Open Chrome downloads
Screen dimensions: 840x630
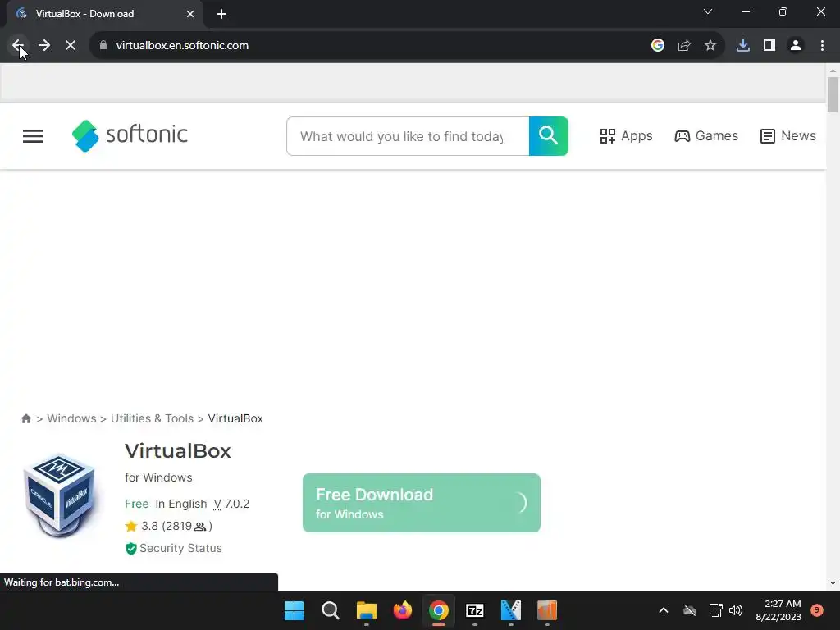tap(743, 46)
